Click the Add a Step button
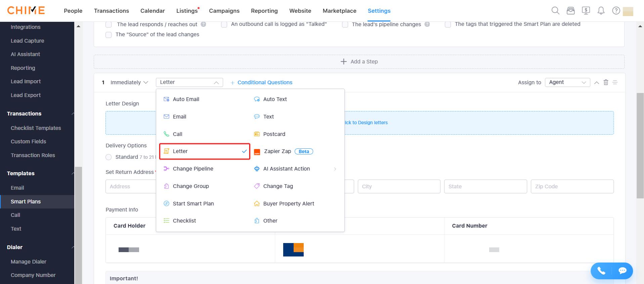The height and width of the screenshot is (284, 644). click(359, 62)
